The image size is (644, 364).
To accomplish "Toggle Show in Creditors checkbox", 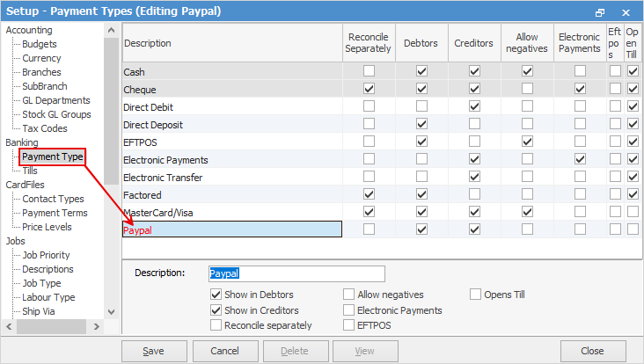I will click(216, 309).
